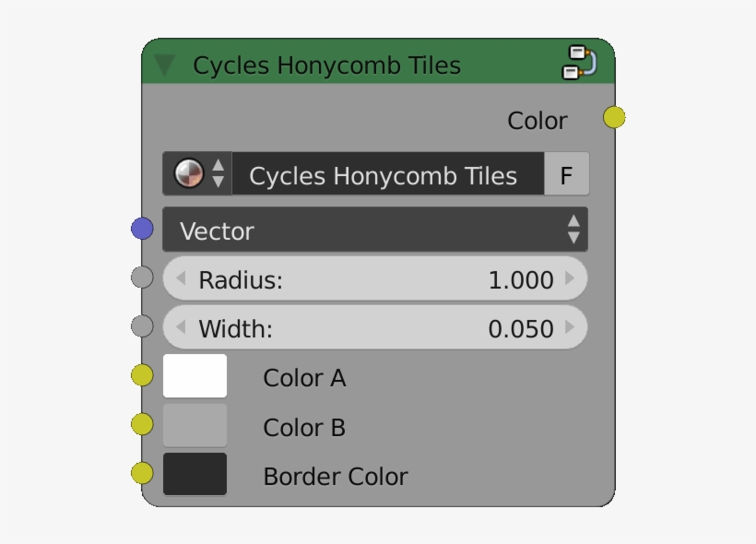Open the Border Color swatch picker
756x544 pixels.
point(195,474)
